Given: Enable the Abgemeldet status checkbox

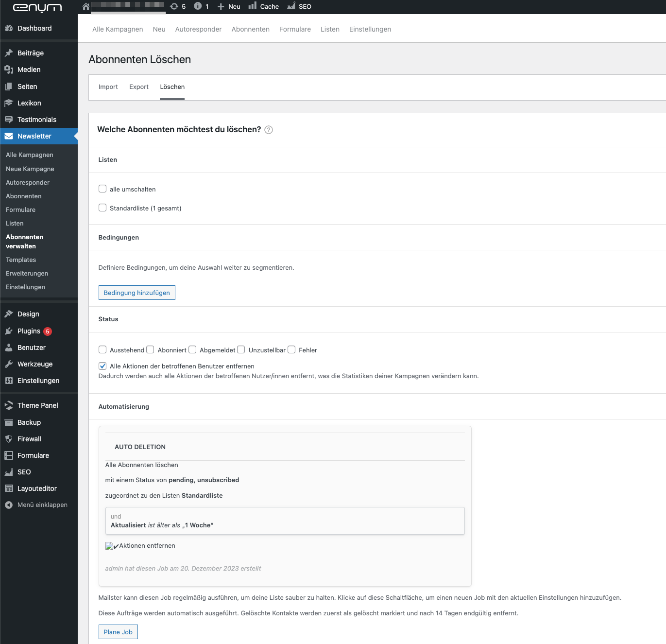Looking at the screenshot, I should [x=192, y=349].
